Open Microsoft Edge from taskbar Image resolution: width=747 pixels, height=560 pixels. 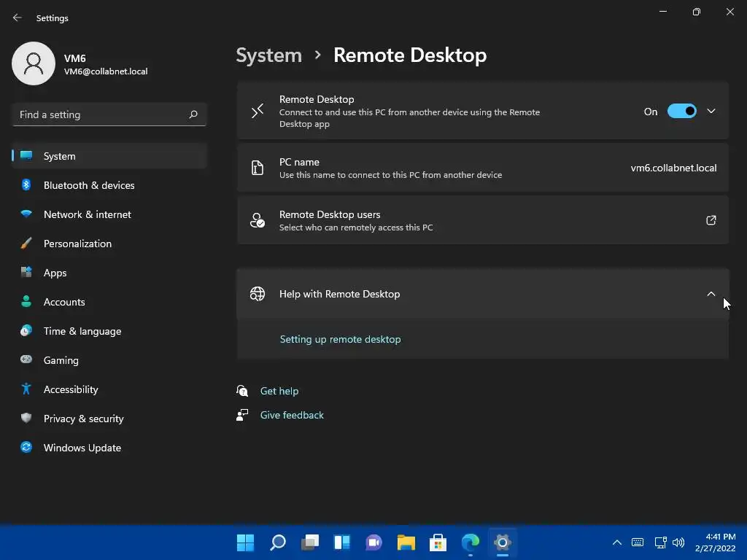click(x=471, y=542)
